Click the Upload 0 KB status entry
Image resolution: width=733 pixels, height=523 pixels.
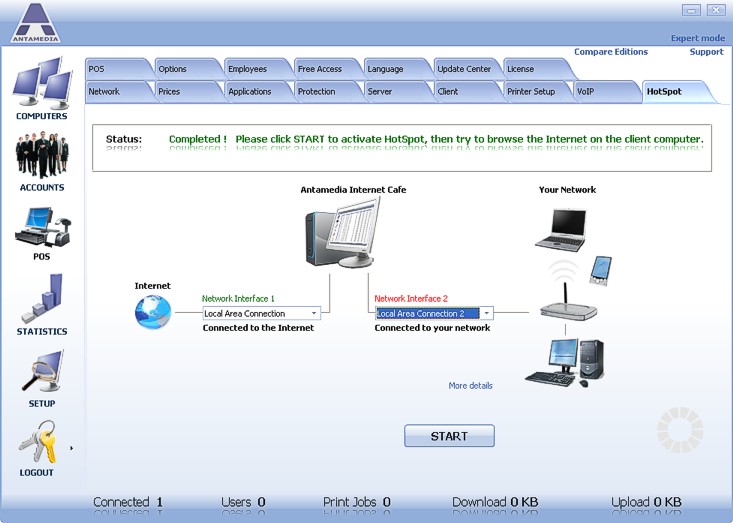[646, 502]
